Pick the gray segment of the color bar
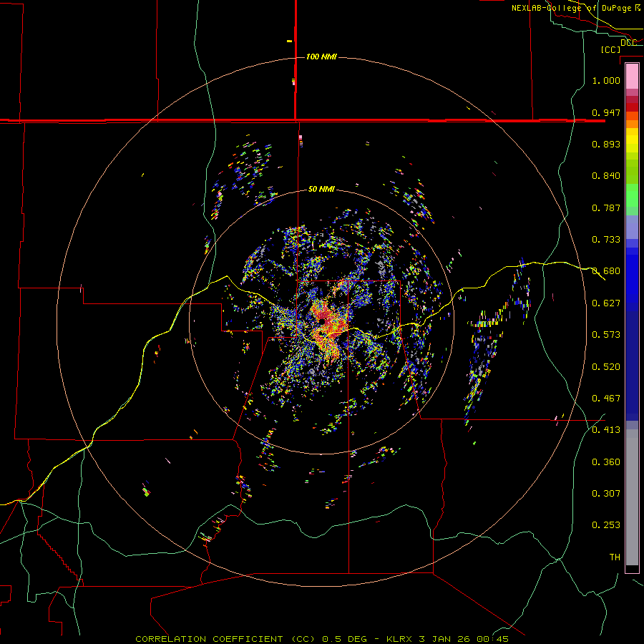This screenshot has width=644, height=644. click(632, 497)
